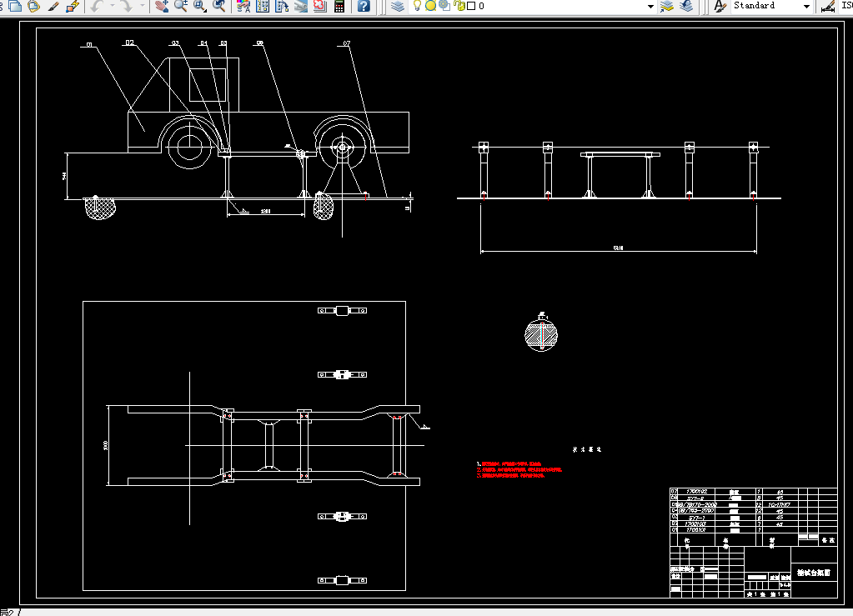Select the Match Properties brush tool
Screen dimensions: 853x616
(53, 6)
